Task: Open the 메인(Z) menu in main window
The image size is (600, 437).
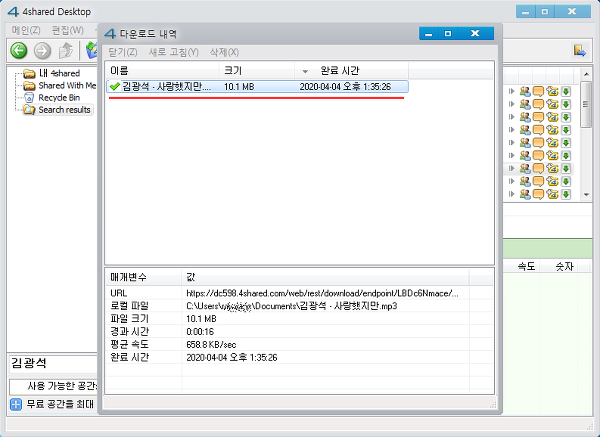Action: (26, 30)
